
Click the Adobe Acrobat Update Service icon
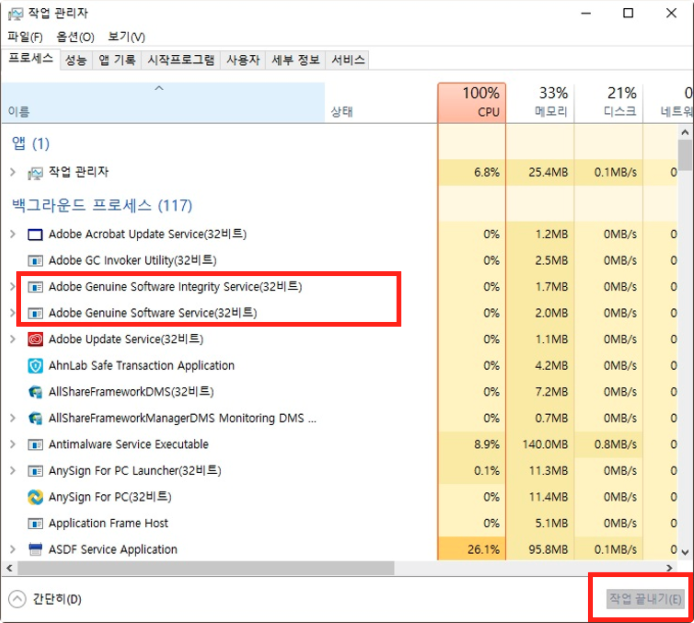tap(35, 235)
